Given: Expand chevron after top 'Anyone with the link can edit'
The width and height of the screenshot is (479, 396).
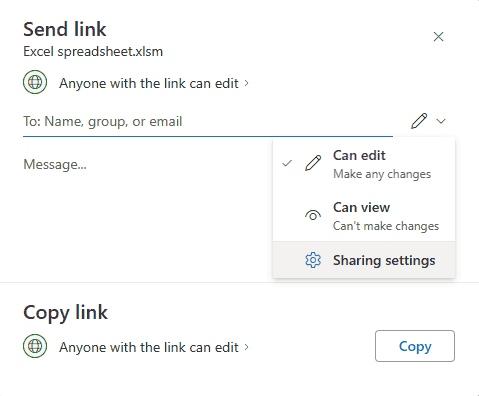Looking at the screenshot, I should pos(246,83).
